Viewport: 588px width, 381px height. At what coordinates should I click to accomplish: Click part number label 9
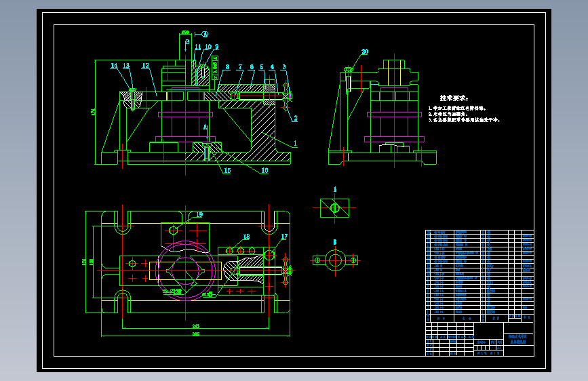tap(217, 47)
